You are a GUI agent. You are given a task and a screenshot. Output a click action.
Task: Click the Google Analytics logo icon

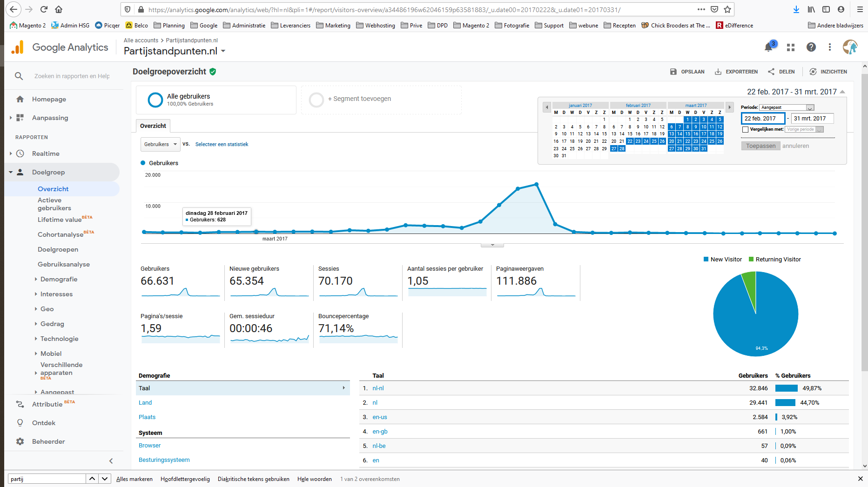coord(17,47)
